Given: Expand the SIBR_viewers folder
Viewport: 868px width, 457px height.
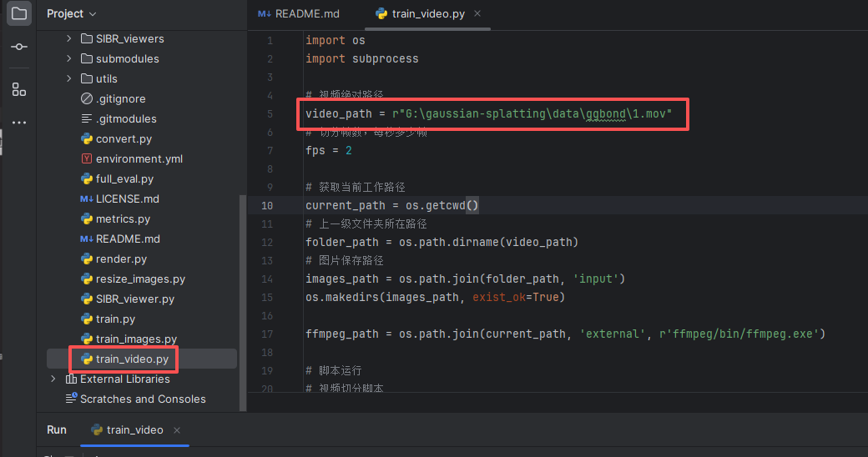Looking at the screenshot, I should point(69,38).
